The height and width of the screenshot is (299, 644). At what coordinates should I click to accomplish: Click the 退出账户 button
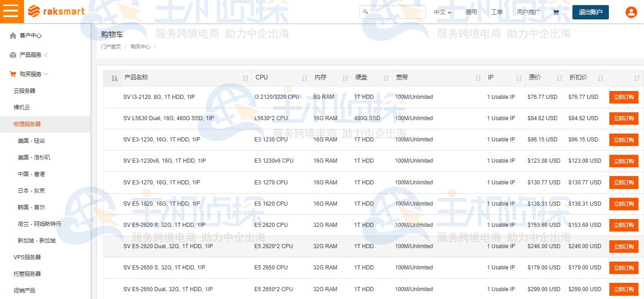click(590, 12)
